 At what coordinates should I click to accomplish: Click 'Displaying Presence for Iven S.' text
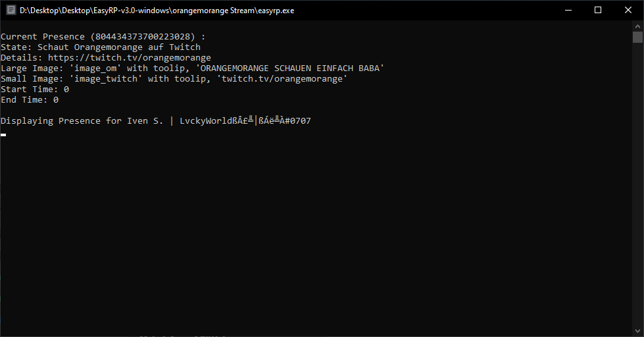(82, 121)
